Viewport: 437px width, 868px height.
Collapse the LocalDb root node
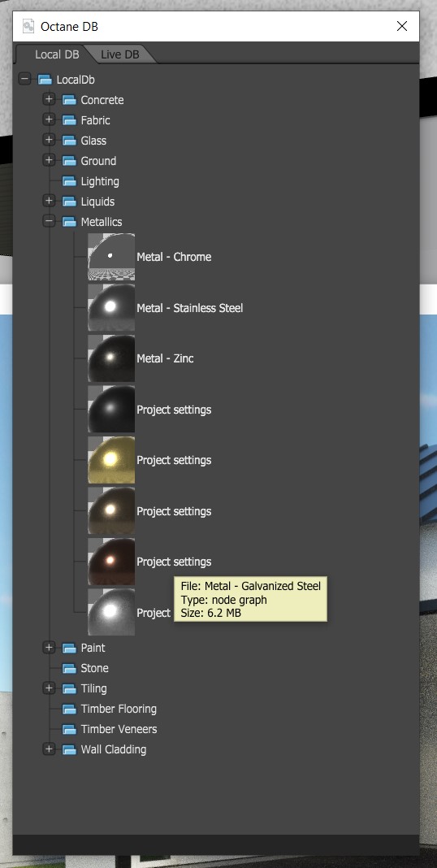click(25, 80)
